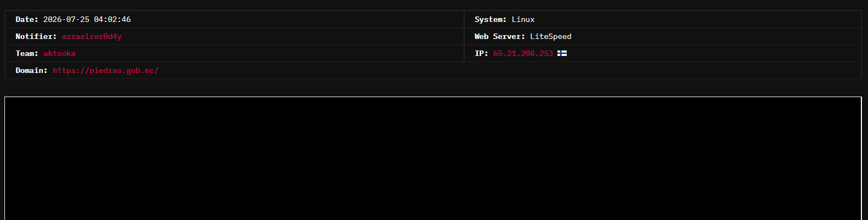
Task: Click the 2026-07-25 date value
Action: pos(66,19)
